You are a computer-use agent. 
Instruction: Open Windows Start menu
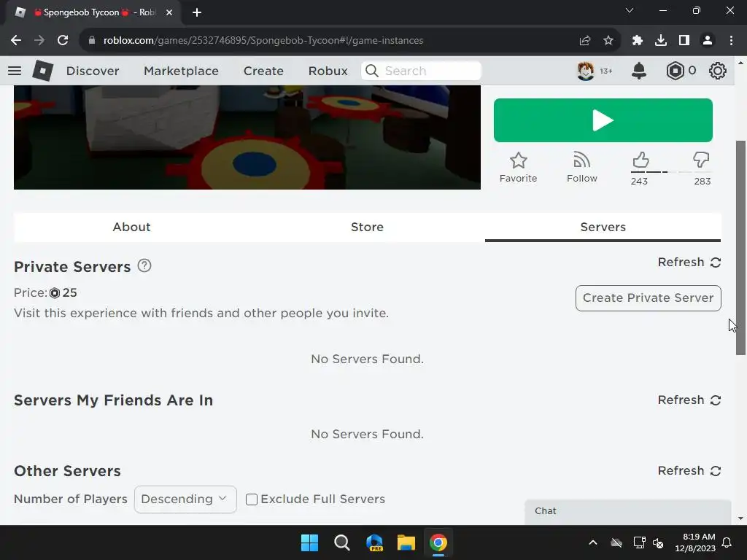coord(309,542)
